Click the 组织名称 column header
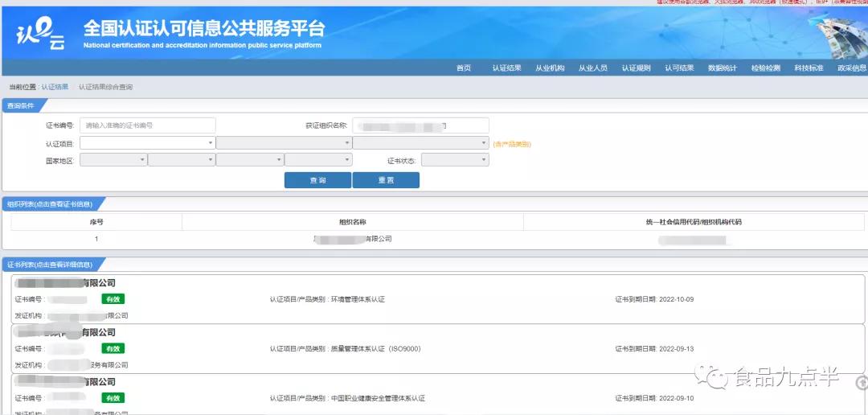The width and height of the screenshot is (868, 415). tap(353, 222)
